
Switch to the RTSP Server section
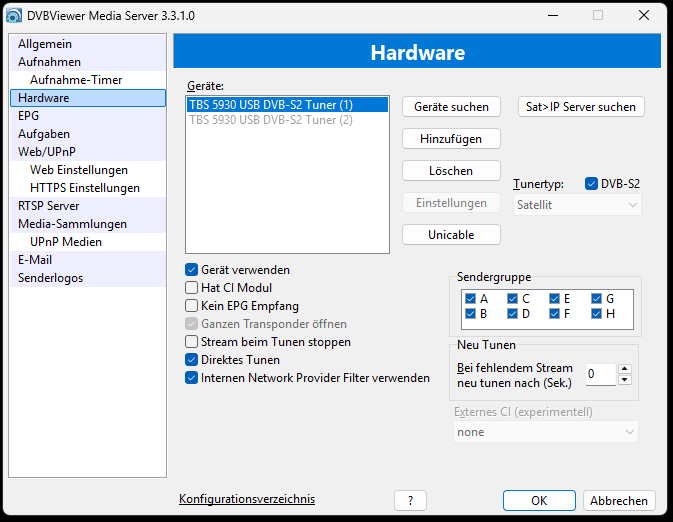point(48,206)
